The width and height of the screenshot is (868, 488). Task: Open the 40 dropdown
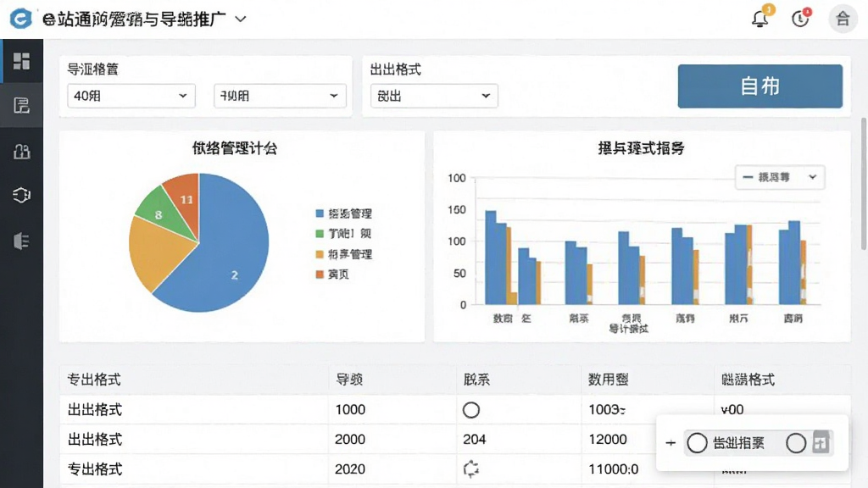point(131,96)
